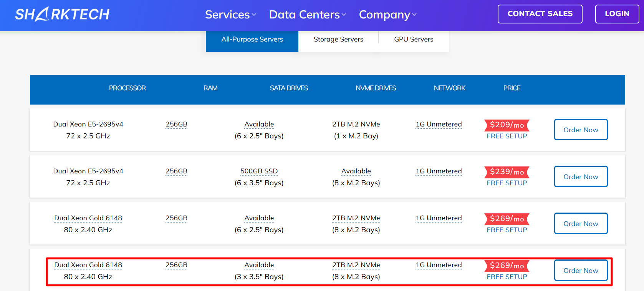Screen dimensions: 644x291
Task: Open the Data Centers dropdown menu
Action: pyautogui.click(x=308, y=15)
